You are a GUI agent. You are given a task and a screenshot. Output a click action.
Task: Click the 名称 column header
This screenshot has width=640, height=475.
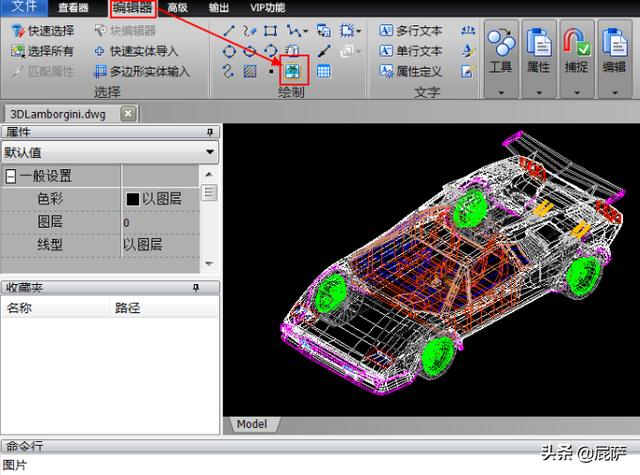[56, 308]
